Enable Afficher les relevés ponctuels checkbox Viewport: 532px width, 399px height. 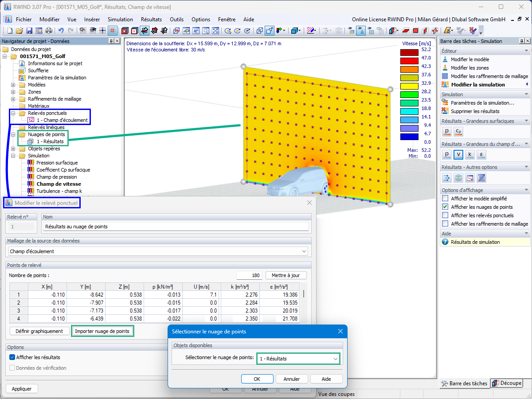tap(445, 215)
